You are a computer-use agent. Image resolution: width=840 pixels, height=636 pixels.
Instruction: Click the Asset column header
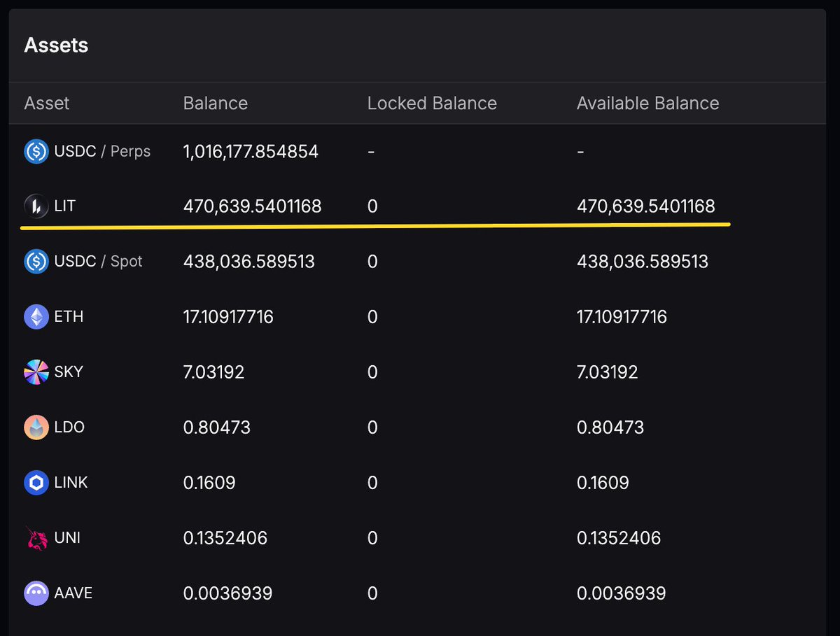click(x=47, y=104)
